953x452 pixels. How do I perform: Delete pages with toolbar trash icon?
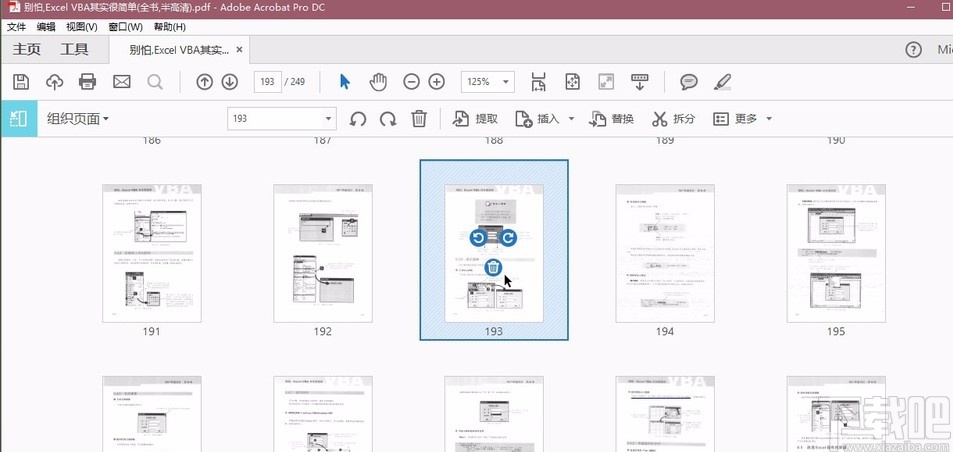(419, 118)
